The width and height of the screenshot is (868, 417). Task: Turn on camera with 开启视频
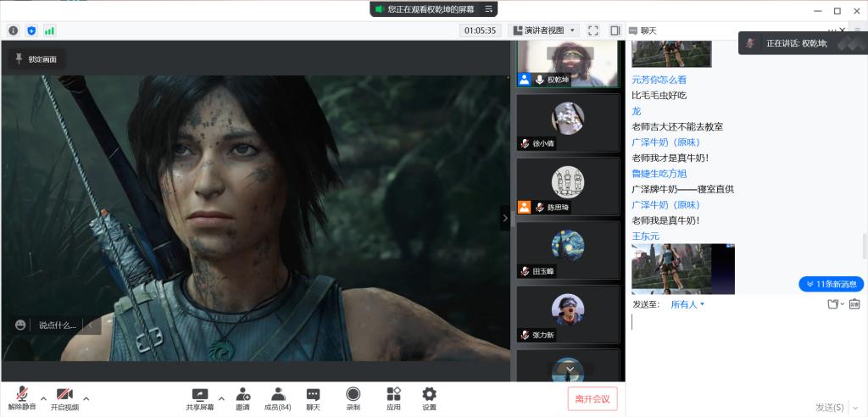[64, 394]
